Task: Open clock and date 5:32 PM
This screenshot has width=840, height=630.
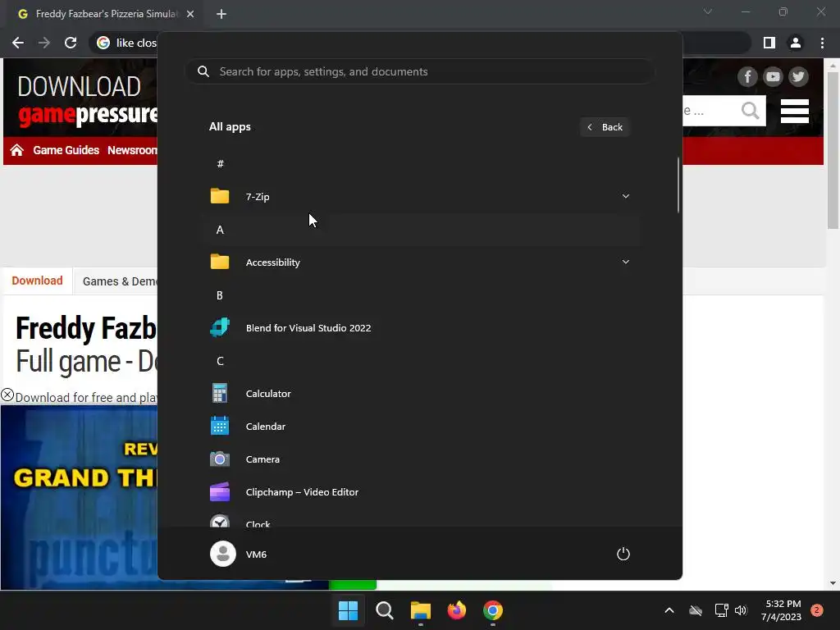Action: (782, 610)
